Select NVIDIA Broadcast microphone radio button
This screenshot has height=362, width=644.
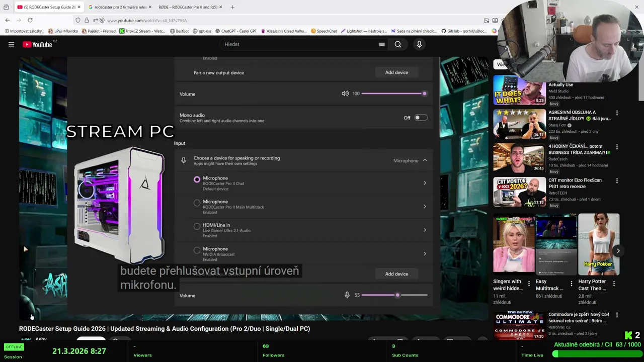pyautogui.click(x=197, y=250)
